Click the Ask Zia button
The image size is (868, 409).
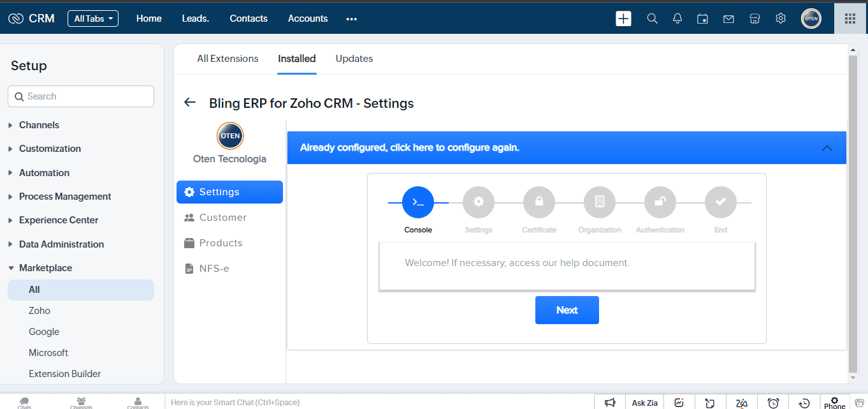[x=644, y=403]
